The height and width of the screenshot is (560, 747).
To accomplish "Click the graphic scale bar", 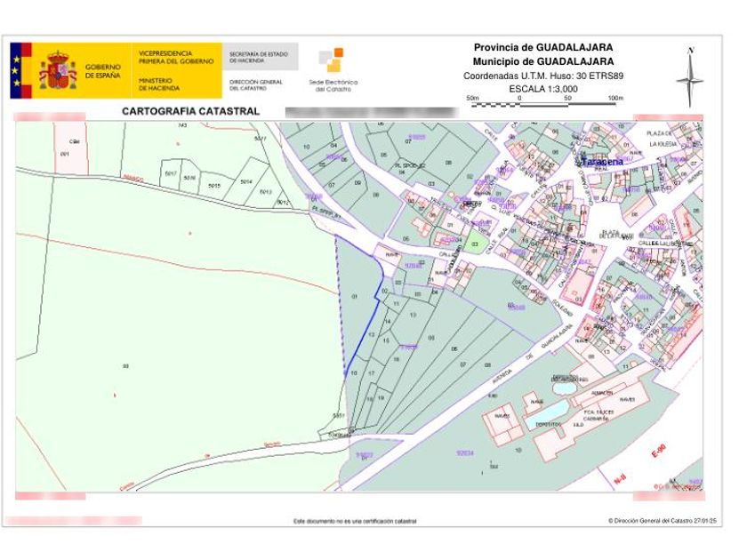I will click(x=544, y=105).
